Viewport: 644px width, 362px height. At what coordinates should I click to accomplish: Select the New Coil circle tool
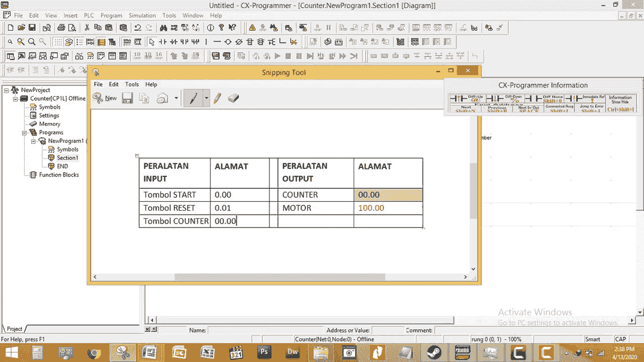click(x=228, y=42)
